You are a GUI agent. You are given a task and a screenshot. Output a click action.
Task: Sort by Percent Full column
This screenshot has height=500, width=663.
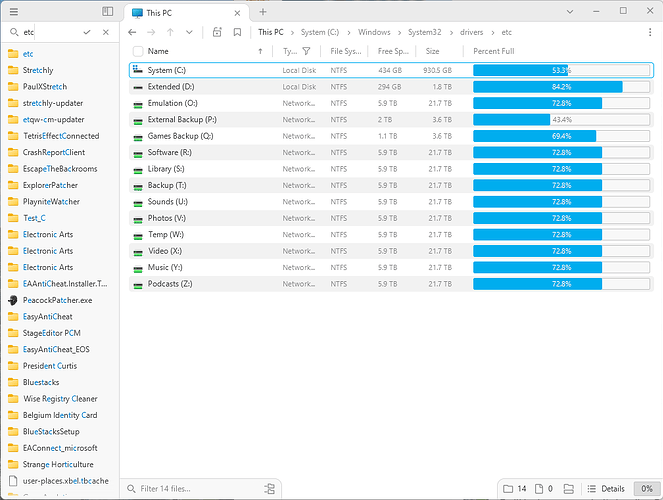(x=493, y=51)
